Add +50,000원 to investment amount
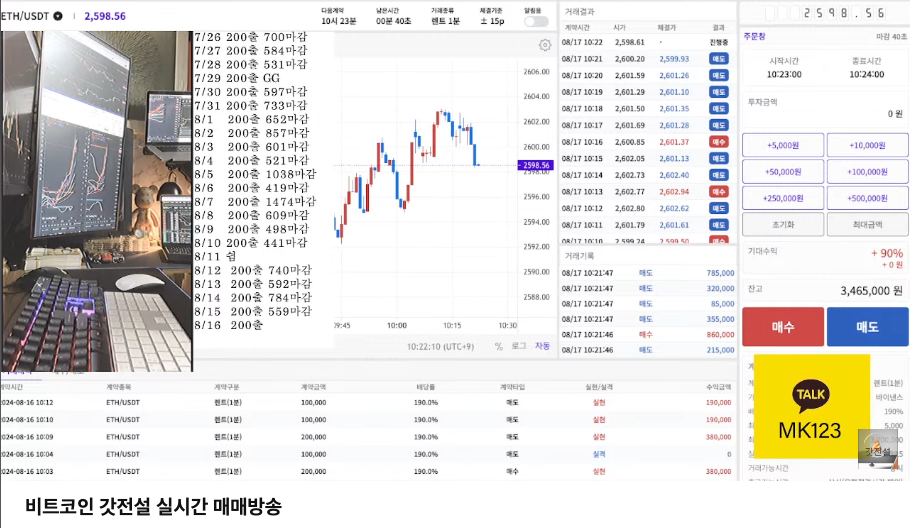913x528 pixels. (x=783, y=172)
